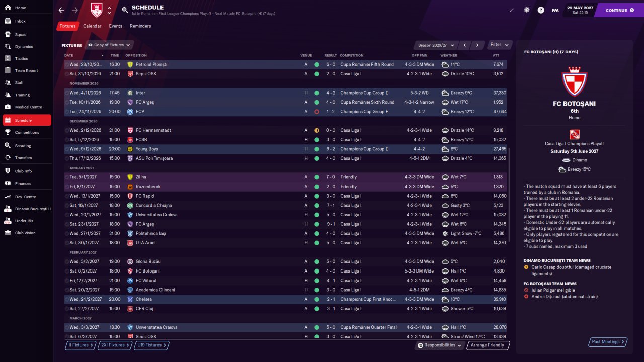Click the Dinamo club crest in header
Image resolution: width=644 pixels, height=362 pixels.
point(96,10)
